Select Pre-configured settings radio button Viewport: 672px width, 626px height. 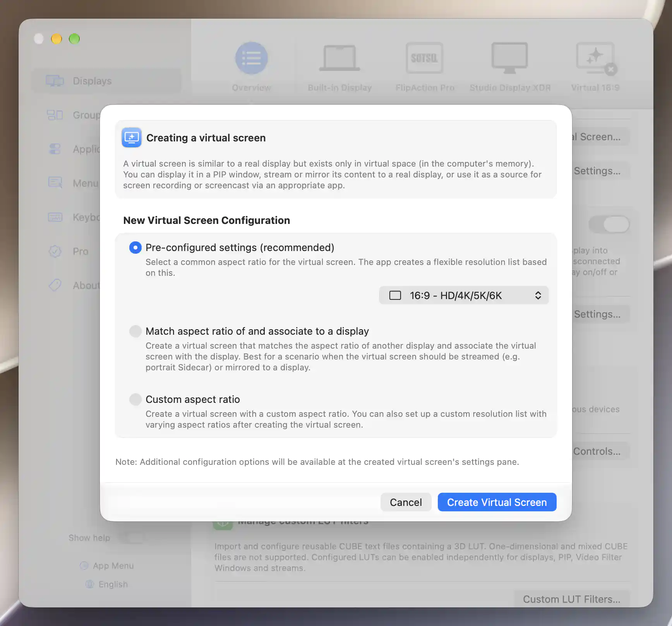pyautogui.click(x=135, y=248)
